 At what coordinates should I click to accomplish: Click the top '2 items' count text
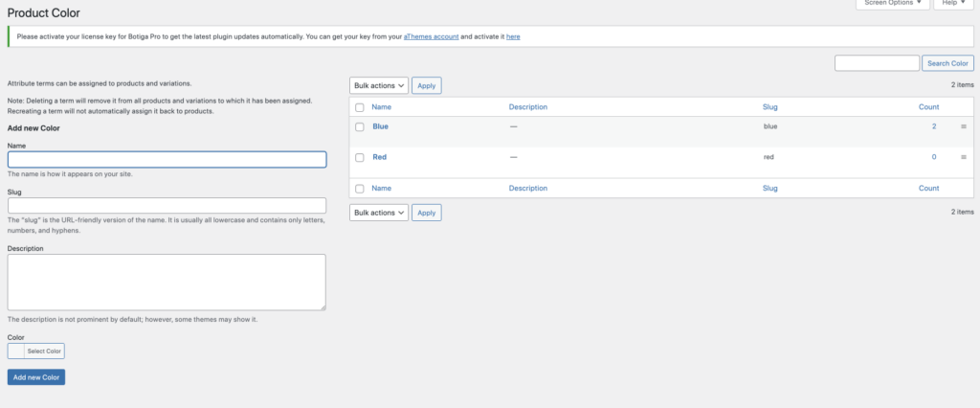pyautogui.click(x=963, y=84)
